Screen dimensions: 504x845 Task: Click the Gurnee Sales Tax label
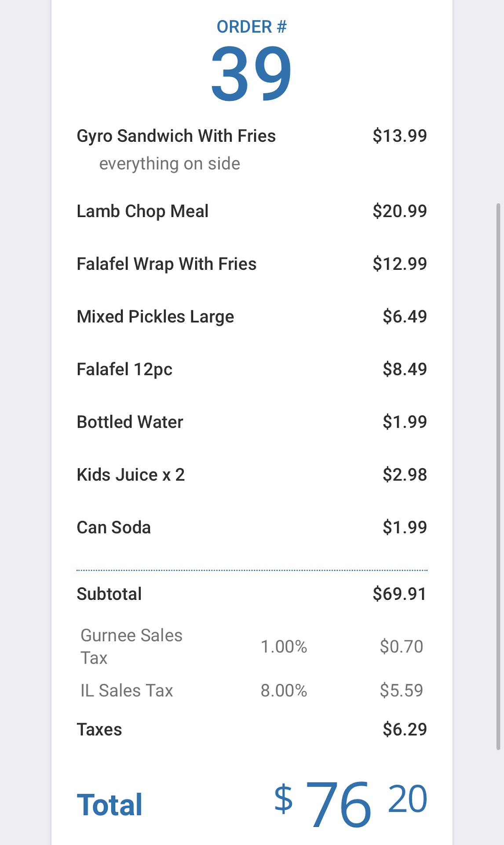(131, 647)
